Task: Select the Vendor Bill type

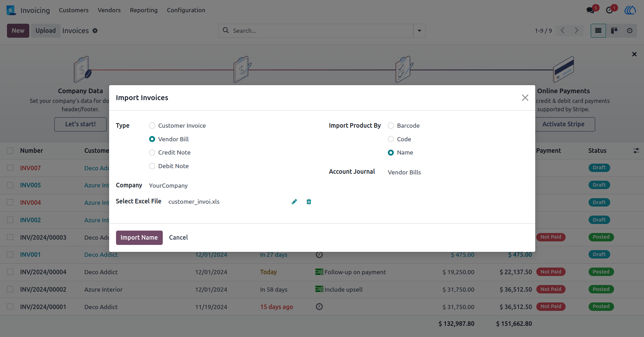Action: coord(152,139)
